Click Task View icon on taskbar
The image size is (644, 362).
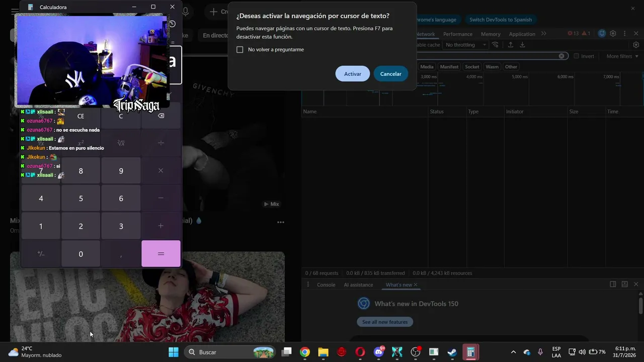click(286, 352)
